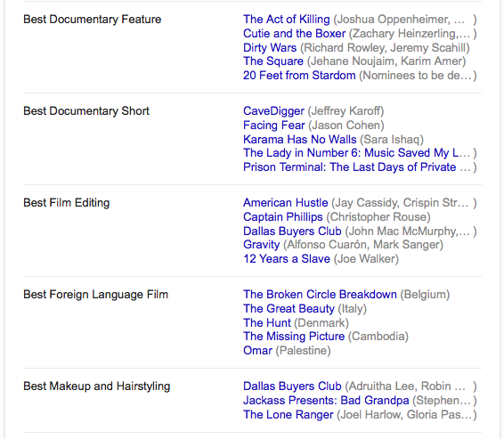Select the Omar film link
Viewport: 504px width, 439px height.
(257, 351)
